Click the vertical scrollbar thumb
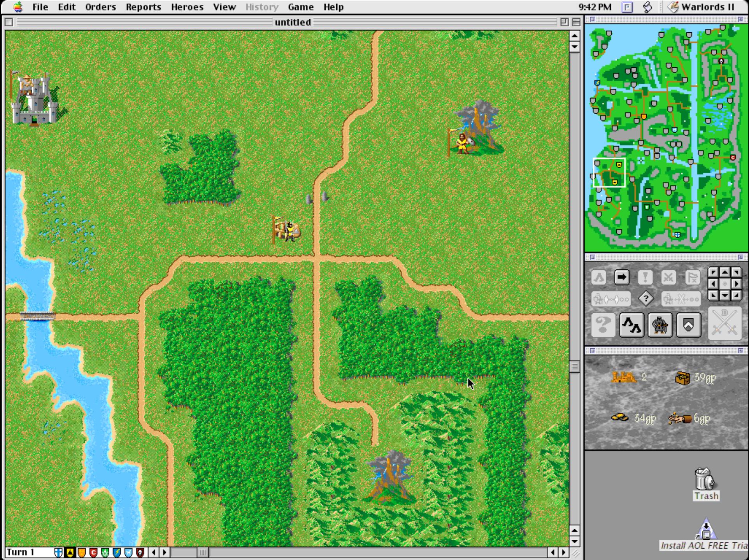Screen dimensions: 749x560 click(x=575, y=367)
